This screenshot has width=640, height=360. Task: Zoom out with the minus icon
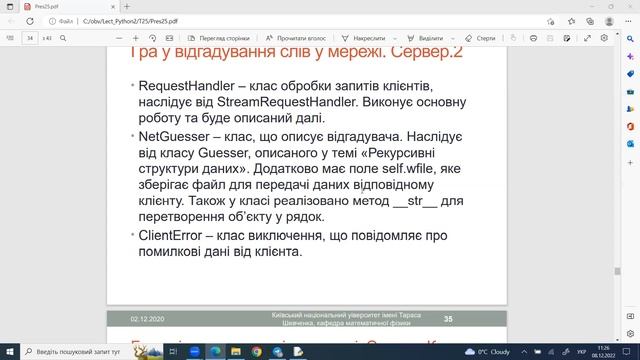pos(119,38)
